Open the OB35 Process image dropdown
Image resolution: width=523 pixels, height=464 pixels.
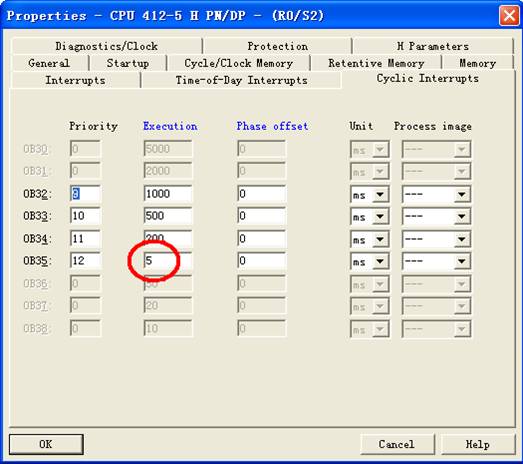436,261
